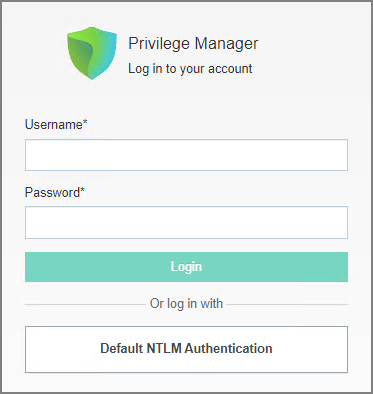The width and height of the screenshot is (373, 394).
Task: Click the green Login button
Action: coord(186,267)
